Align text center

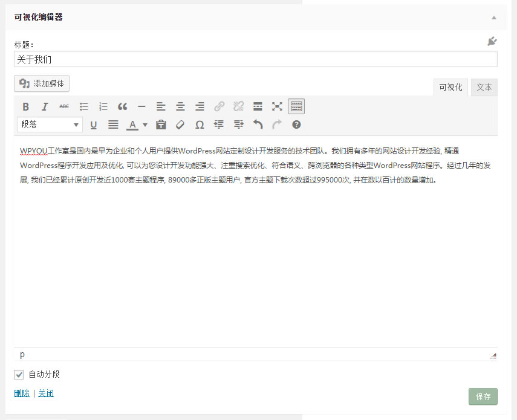pos(180,106)
